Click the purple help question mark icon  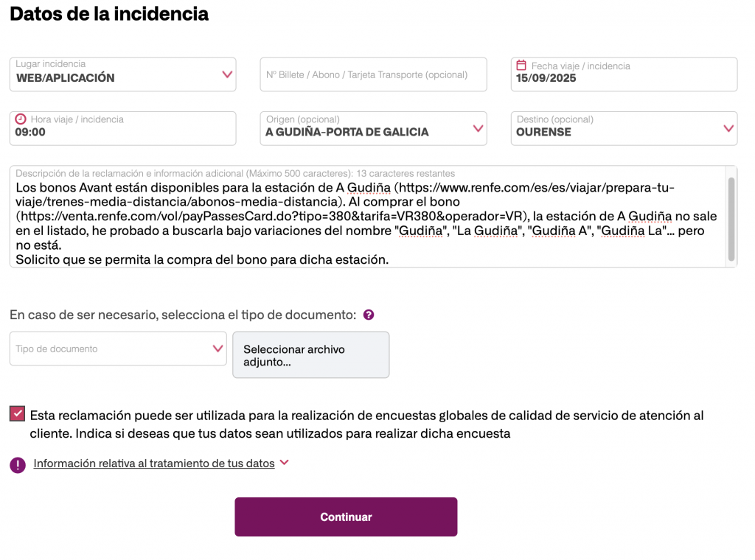pos(369,315)
